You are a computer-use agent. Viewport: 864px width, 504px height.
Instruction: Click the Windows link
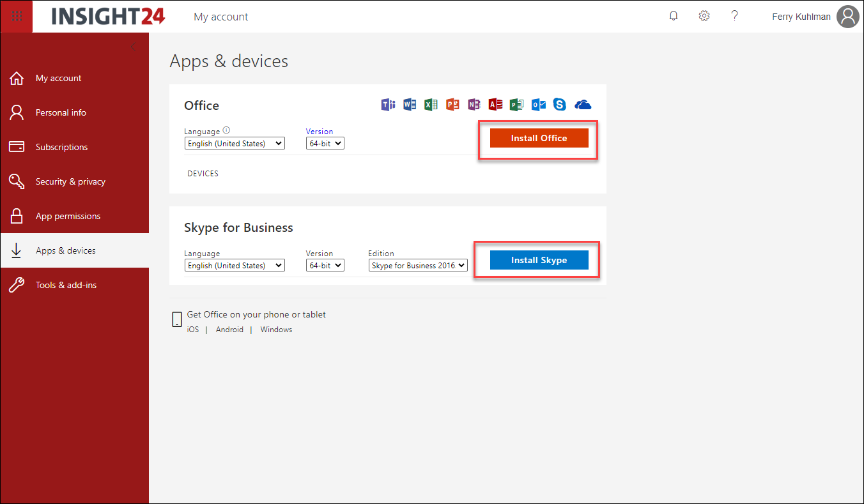coord(276,330)
